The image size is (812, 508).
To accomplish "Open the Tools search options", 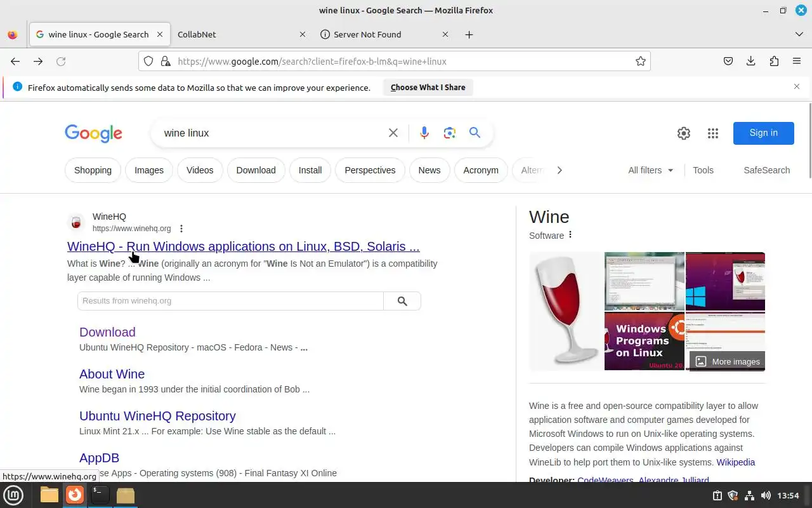I will (x=703, y=170).
